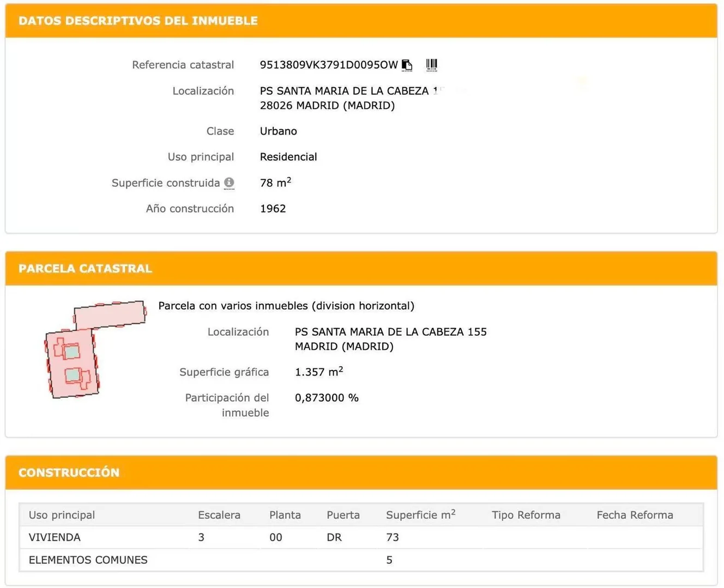Select the VIVIENDA row cell
The image size is (724, 588).
point(55,537)
